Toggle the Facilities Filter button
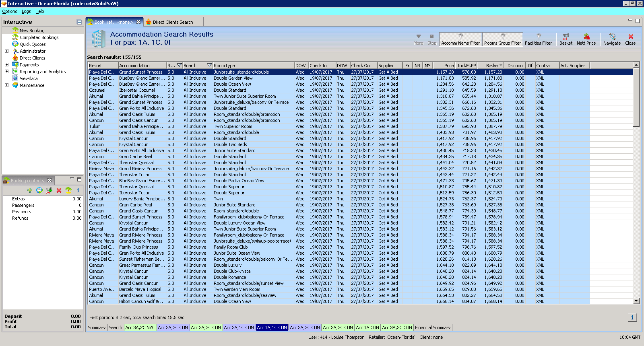The height and width of the screenshot is (346, 644). [538, 39]
